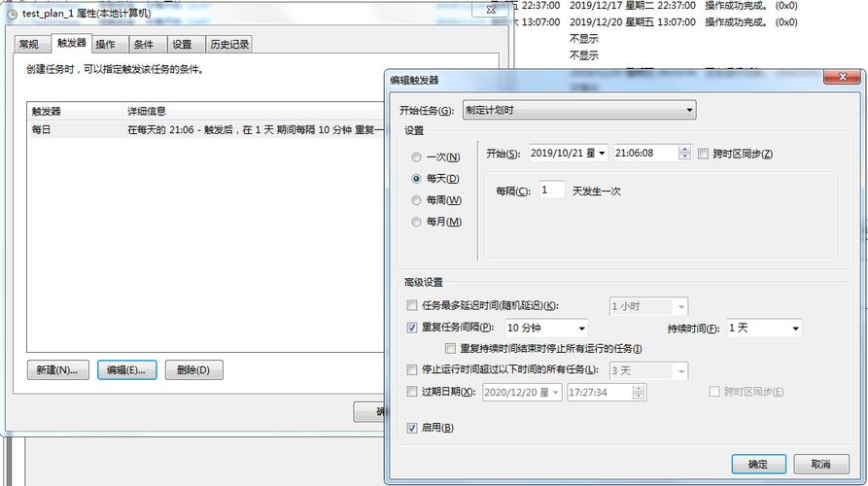Click the 删除(D) button
The image size is (868, 486).
click(193, 370)
